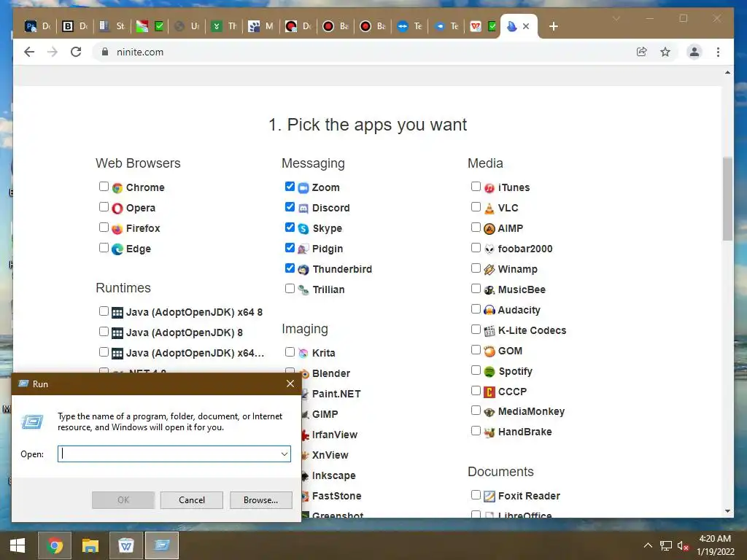This screenshot has height=560, width=747.
Task: Close the active Ninite tab
Action: pyautogui.click(x=526, y=26)
